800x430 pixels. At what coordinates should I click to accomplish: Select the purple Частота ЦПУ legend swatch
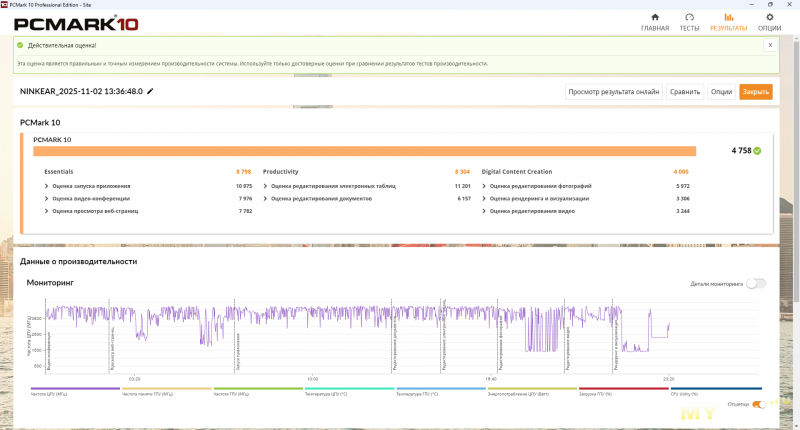[x=75, y=389]
